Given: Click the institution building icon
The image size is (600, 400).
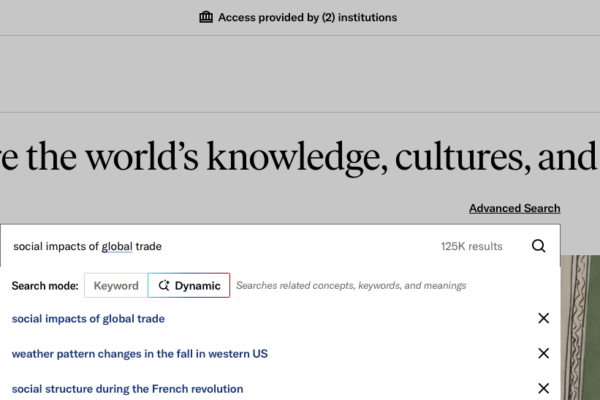Looking at the screenshot, I should (206, 17).
